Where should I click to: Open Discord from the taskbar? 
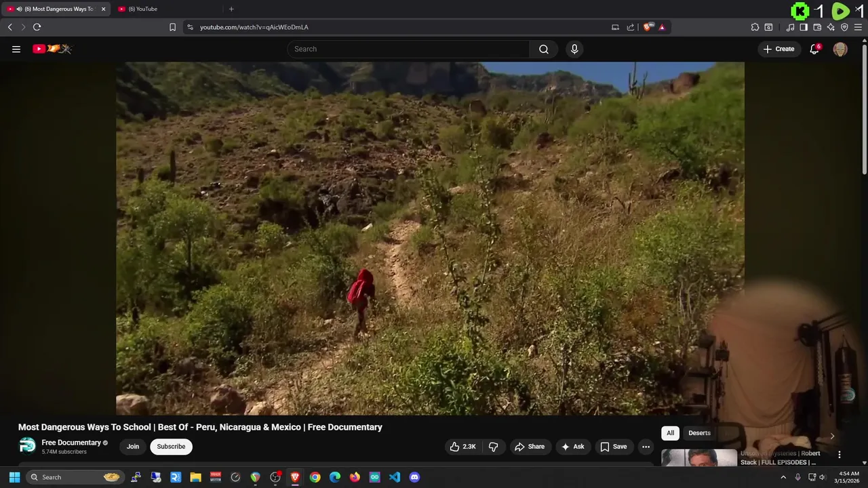pos(414,477)
